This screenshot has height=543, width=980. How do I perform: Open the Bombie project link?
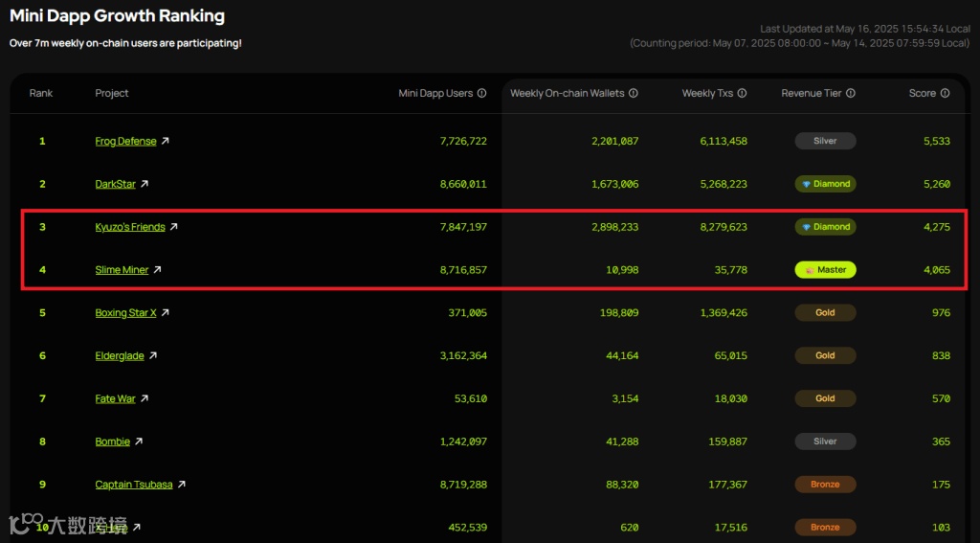coord(113,441)
